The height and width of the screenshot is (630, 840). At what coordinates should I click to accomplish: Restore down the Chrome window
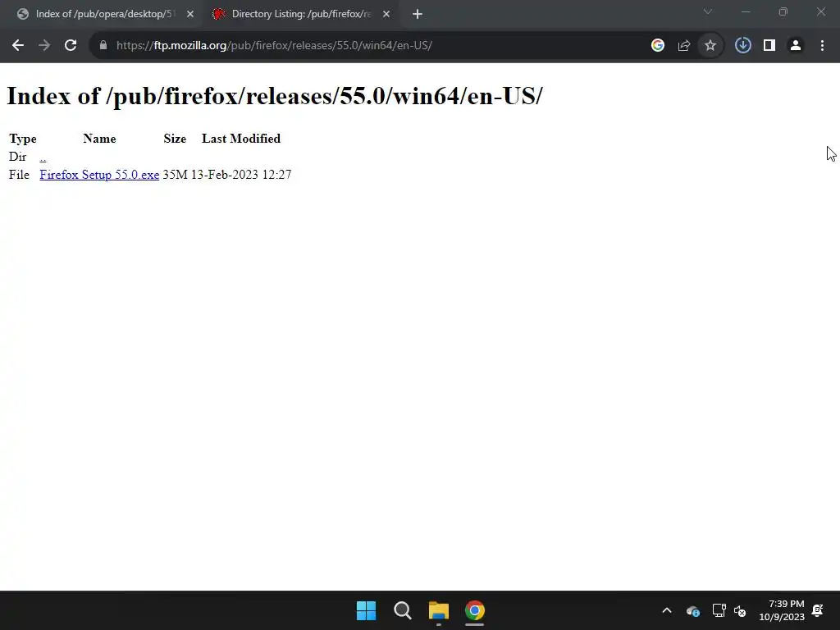click(783, 11)
